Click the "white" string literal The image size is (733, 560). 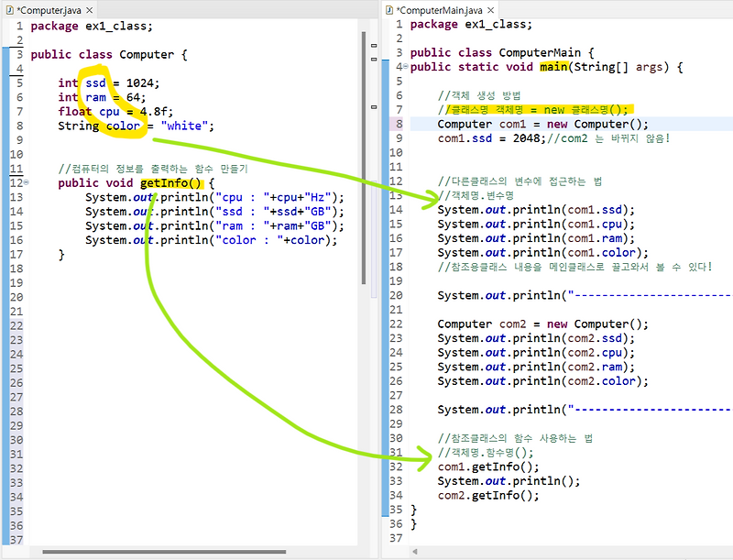coord(183,126)
